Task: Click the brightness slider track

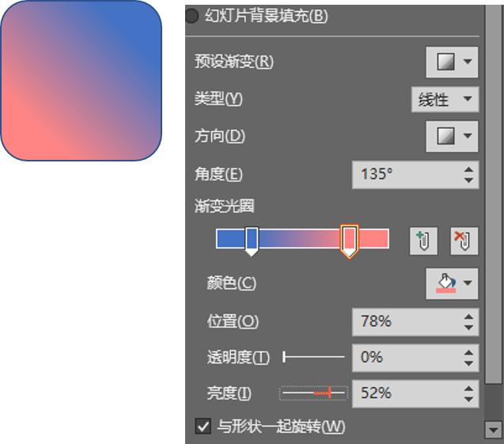Action: coord(314,393)
